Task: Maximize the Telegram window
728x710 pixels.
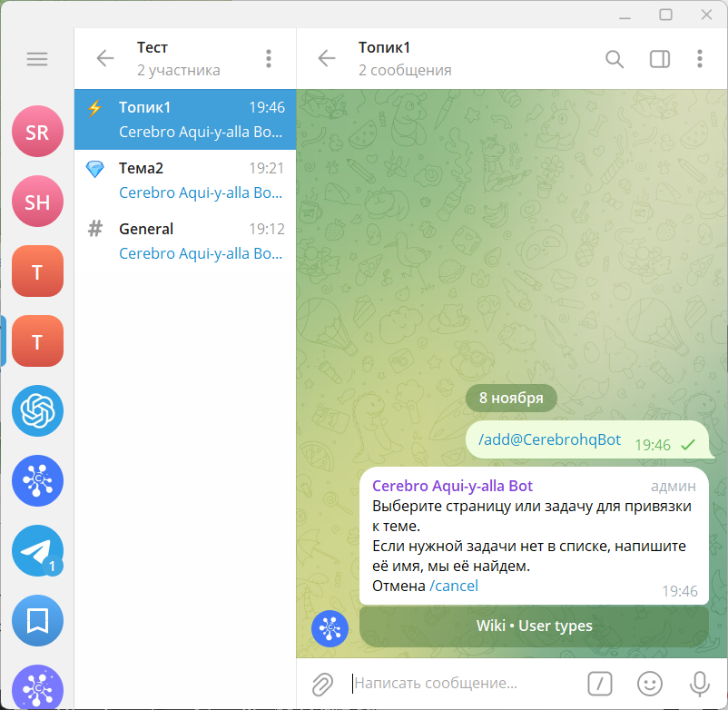Action: click(665, 15)
